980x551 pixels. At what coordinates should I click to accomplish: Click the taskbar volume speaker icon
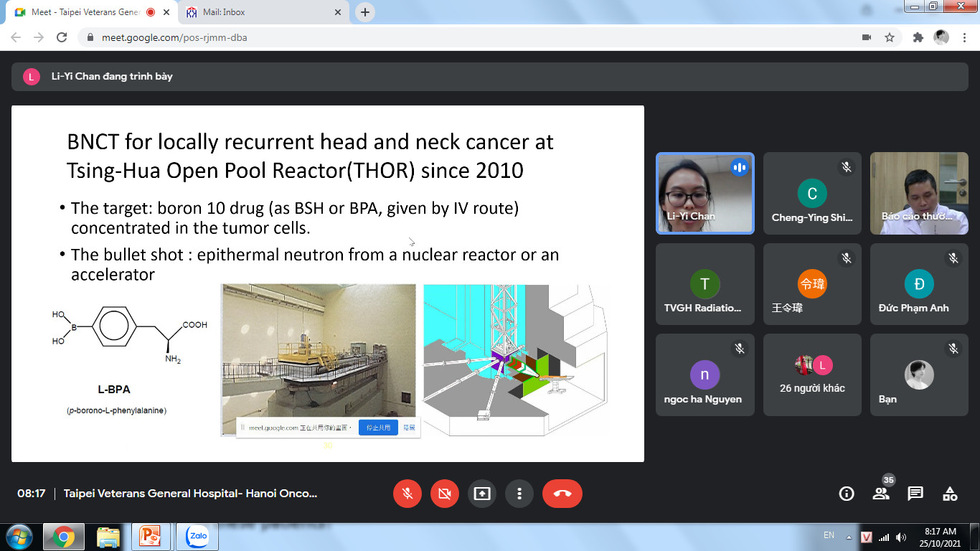(901, 537)
